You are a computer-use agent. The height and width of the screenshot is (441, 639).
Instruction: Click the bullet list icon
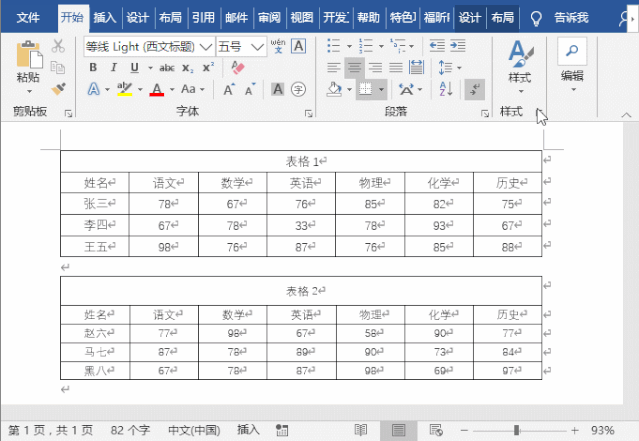[333, 46]
